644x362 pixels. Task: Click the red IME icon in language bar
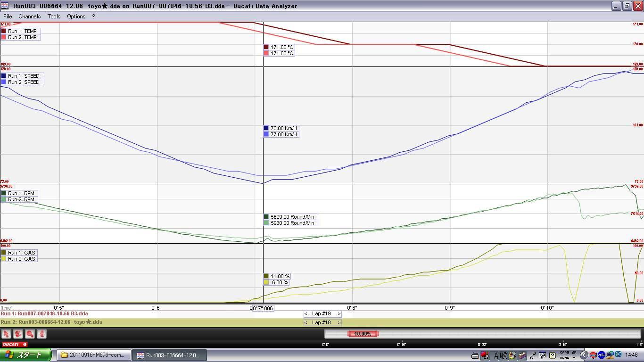pyautogui.click(x=485, y=355)
